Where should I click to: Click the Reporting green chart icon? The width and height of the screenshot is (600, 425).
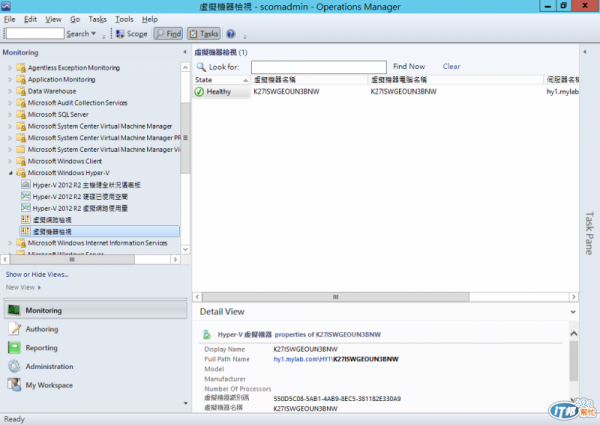(15, 347)
